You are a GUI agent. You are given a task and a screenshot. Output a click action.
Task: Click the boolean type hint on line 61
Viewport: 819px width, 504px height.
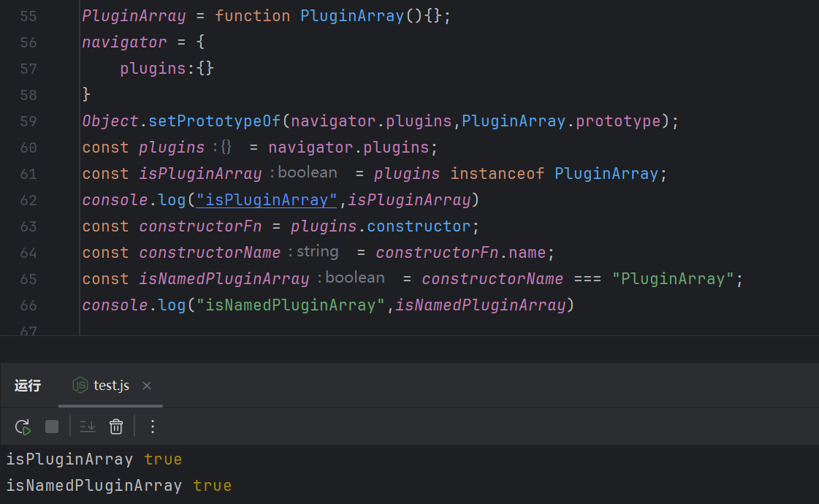(307, 173)
